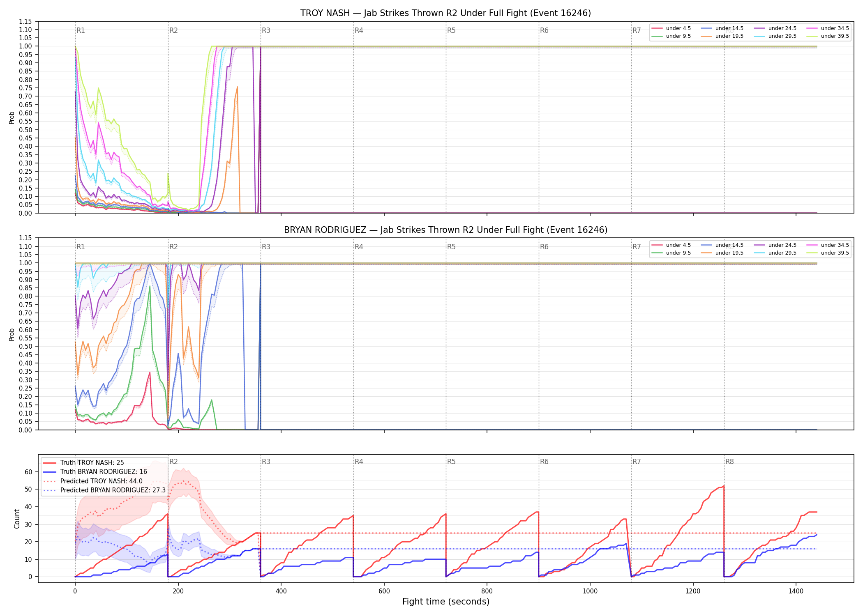This screenshot has width=863, height=616.
Task: Click x-axis tick label 200
Action: coord(178,591)
